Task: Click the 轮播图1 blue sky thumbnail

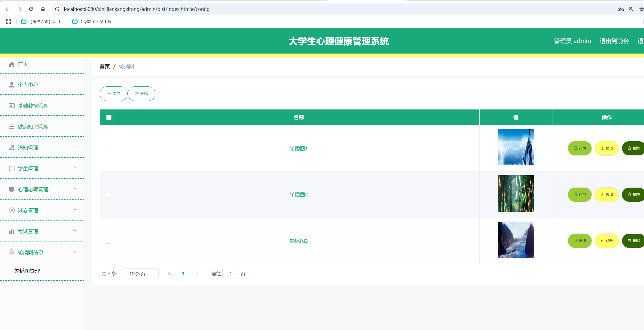Action: (x=516, y=147)
